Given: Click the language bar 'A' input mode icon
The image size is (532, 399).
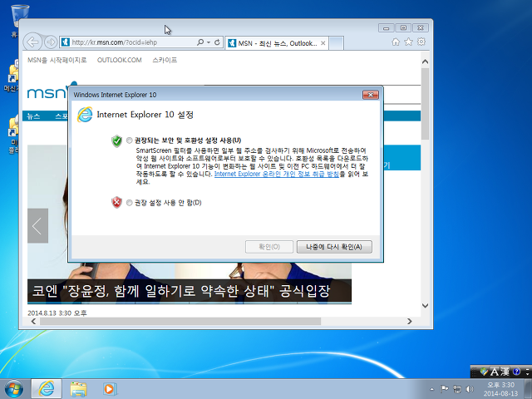Looking at the screenshot, I should tap(495, 372).
